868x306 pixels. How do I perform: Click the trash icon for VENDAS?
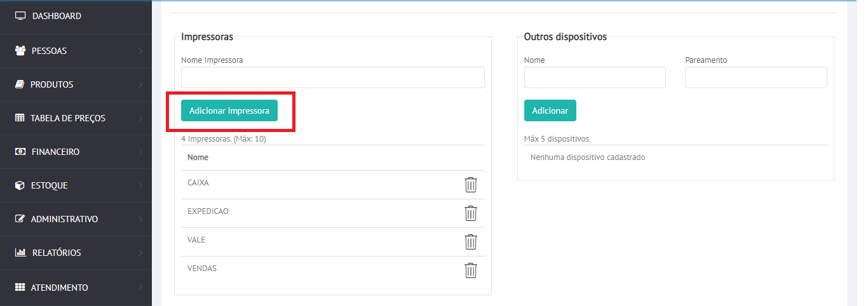(x=470, y=270)
